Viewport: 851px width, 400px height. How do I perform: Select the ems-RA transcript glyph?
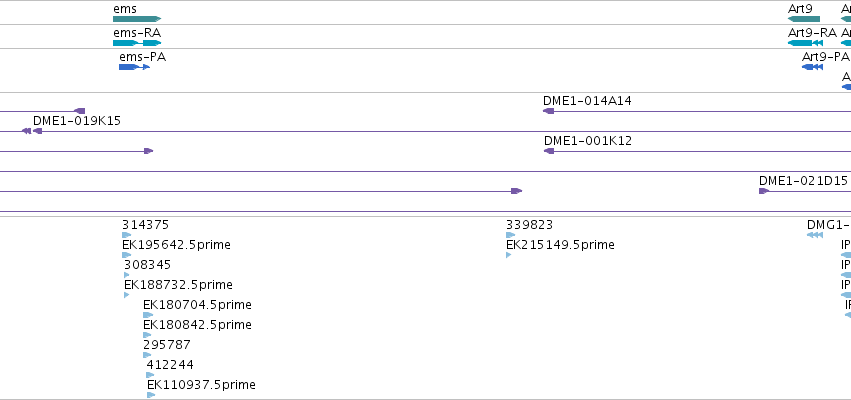coord(137,43)
